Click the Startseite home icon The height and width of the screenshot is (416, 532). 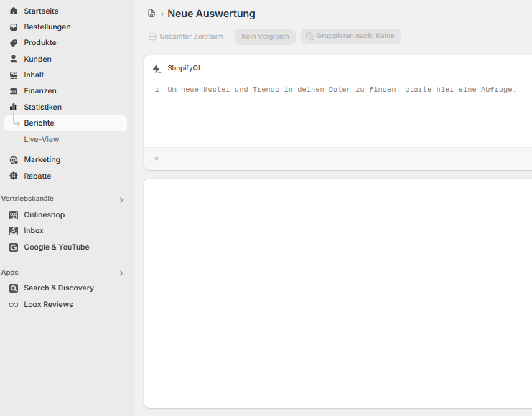14,11
